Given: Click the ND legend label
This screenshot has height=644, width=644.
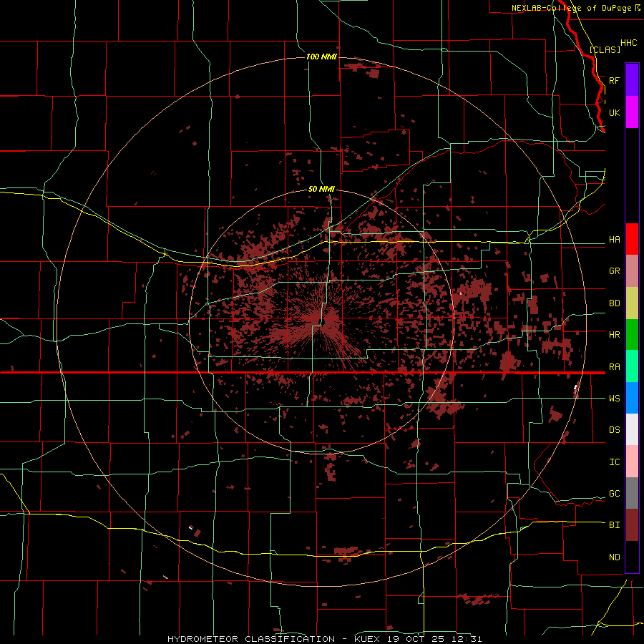Looking at the screenshot, I should 614,557.
